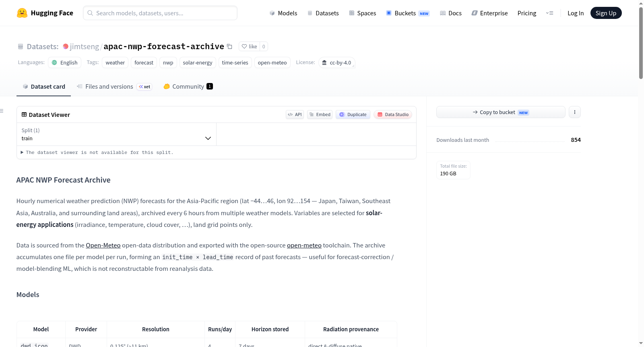The image size is (644, 347).
Task: Open the Models nav item
Action: 283,13
